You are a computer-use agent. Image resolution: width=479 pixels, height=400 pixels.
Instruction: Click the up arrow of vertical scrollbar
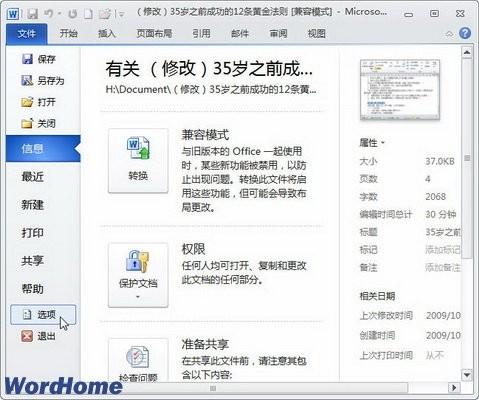click(x=467, y=52)
